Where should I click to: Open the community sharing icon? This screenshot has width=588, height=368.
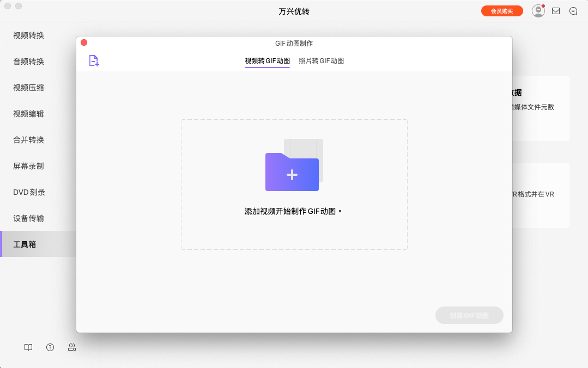pos(71,347)
